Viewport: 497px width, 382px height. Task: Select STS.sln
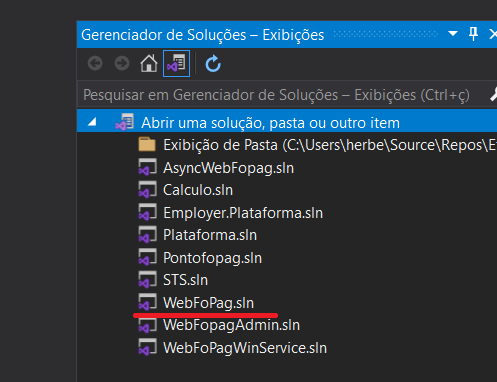click(x=185, y=280)
